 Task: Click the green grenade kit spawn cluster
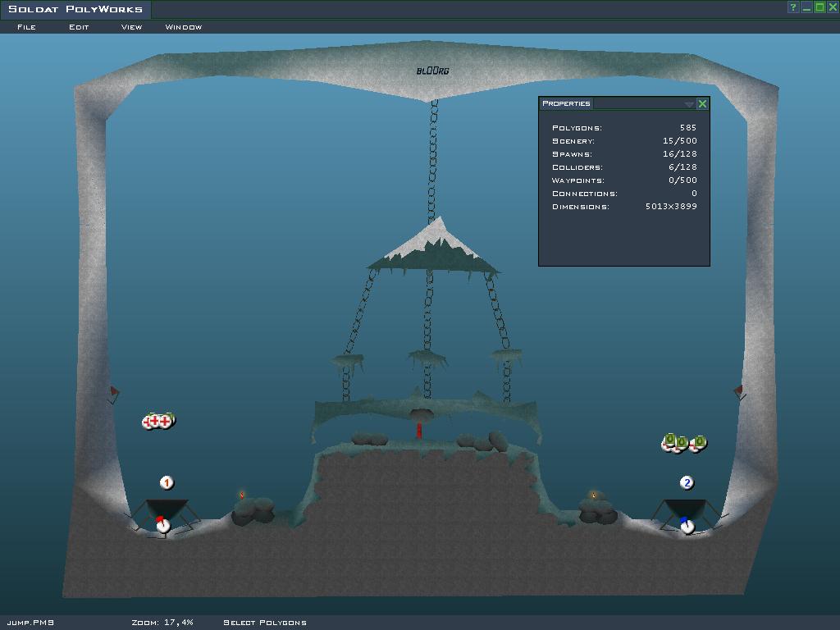tap(683, 443)
